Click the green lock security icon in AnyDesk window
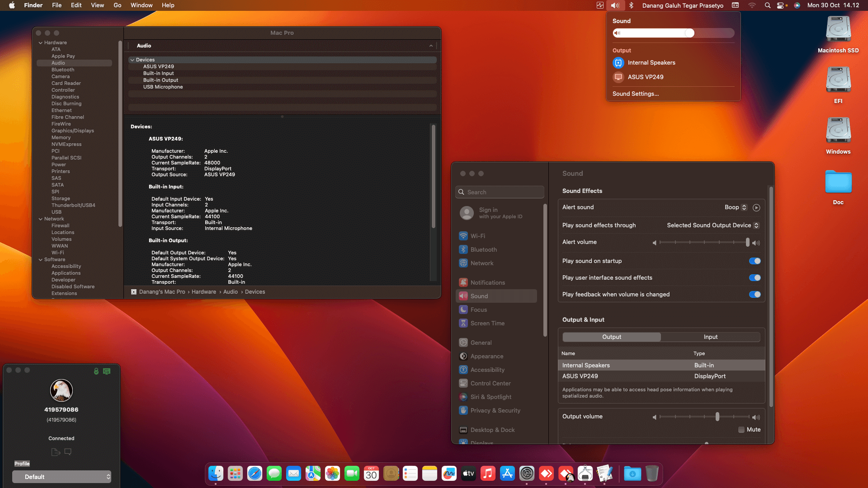Image resolution: width=868 pixels, height=488 pixels. [x=96, y=371]
